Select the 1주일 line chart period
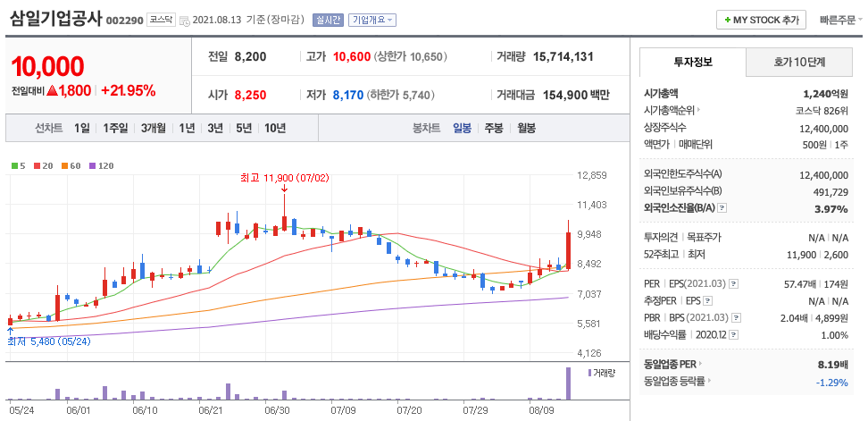This screenshot has height=421, width=868. [116, 129]
